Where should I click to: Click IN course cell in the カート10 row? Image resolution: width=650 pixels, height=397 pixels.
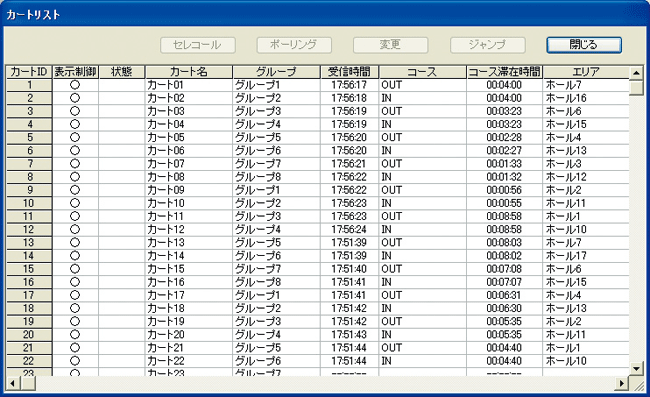tap(422, 203)
